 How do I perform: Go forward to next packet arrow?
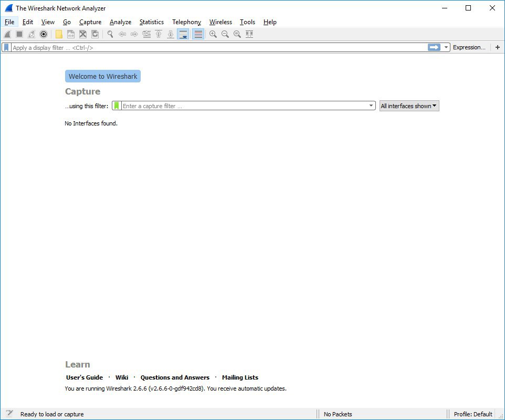134,34
